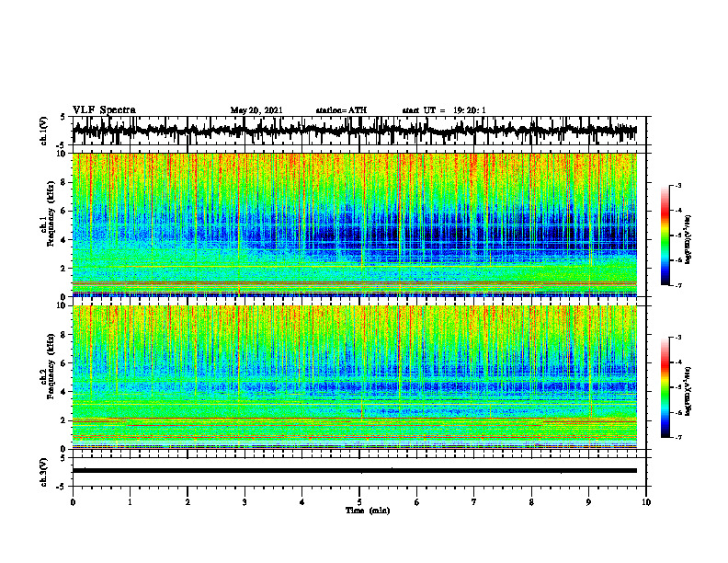Click the ch.2 color bar log(PSD) label
This screenshot has height=563, width=728.
[688, 391]
